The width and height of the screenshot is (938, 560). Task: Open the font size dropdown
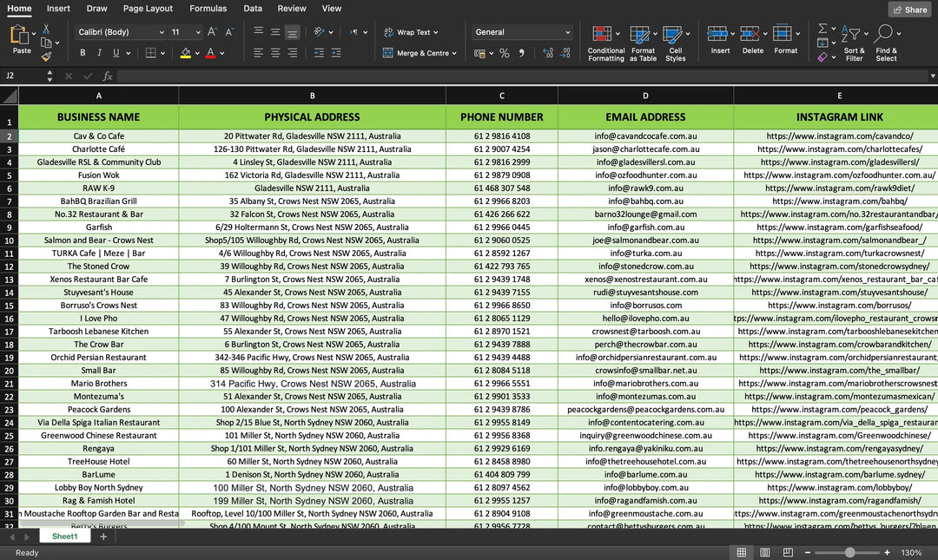[x=198, y=32]
